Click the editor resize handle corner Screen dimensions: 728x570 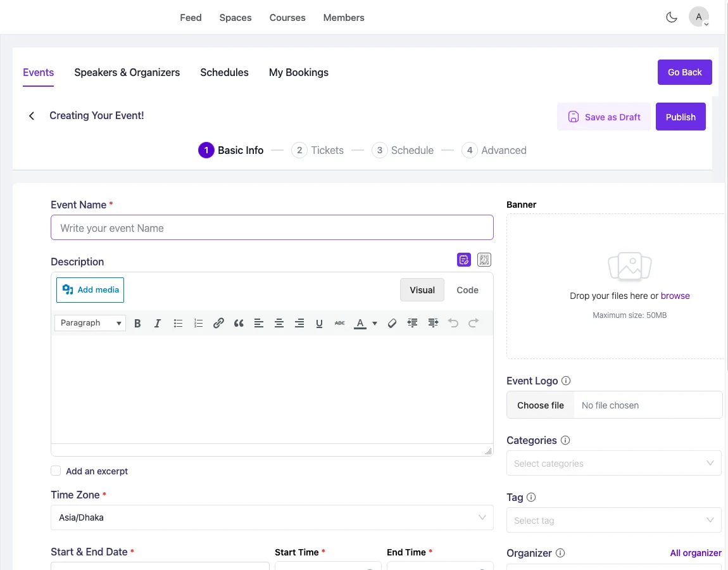(x=489, y=451)
